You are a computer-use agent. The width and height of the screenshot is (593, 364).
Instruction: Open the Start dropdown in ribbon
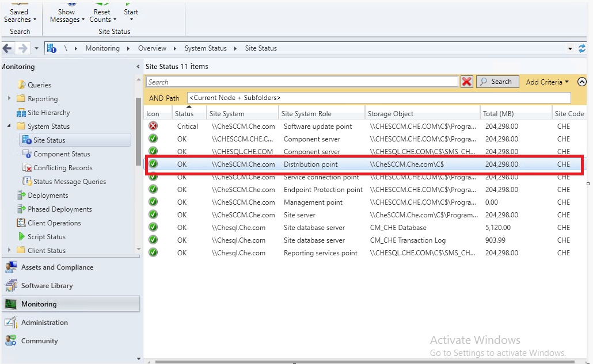tap(131, 16)
